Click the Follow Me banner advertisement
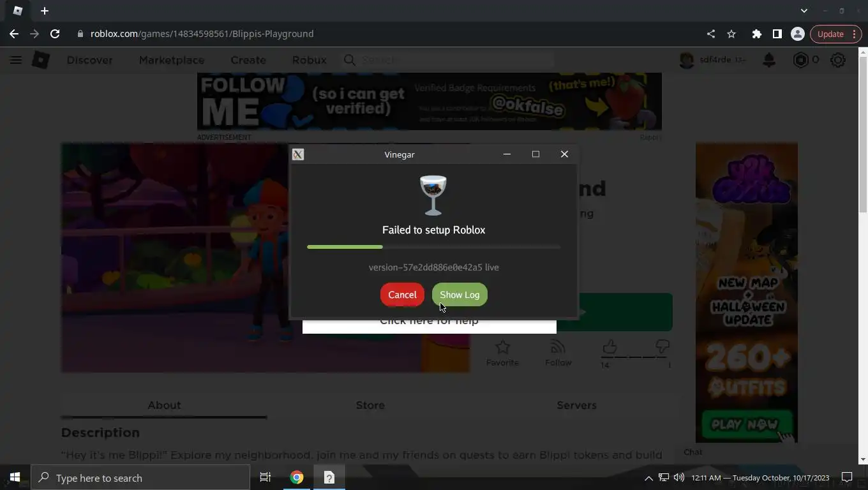Viewport: 868px width, 490px height. 429,101
